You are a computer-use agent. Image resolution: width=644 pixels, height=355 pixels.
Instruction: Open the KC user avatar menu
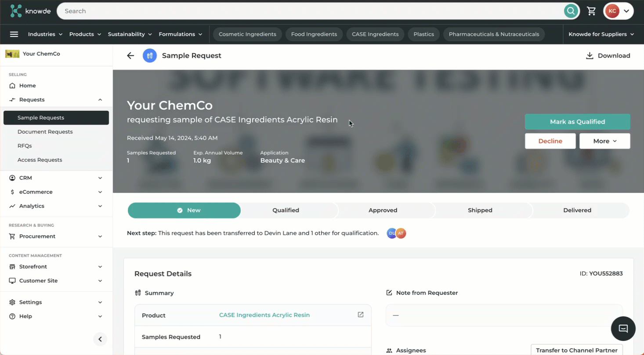coord(619,11)
